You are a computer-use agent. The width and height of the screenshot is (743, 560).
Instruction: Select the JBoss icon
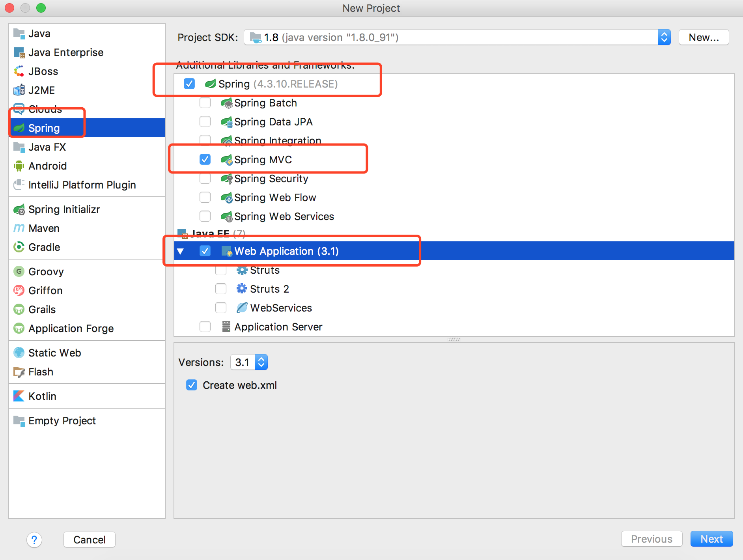[19, 71]
